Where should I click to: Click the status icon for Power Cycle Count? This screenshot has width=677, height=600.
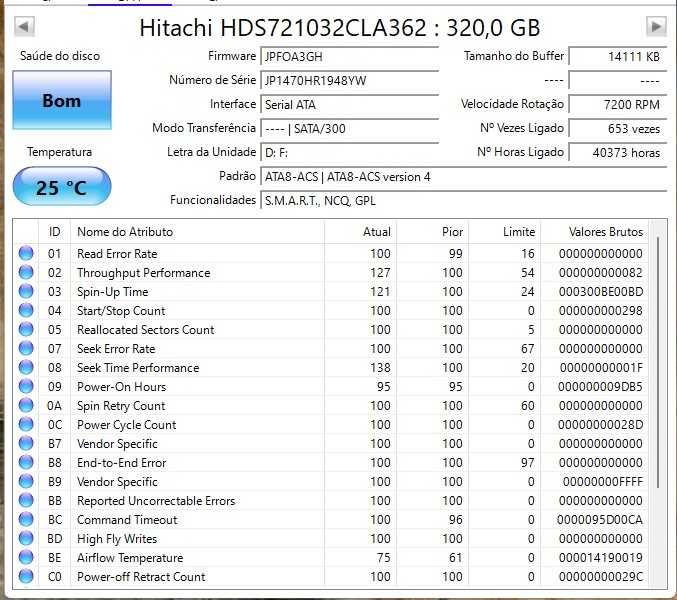click(x=26, y=424)
